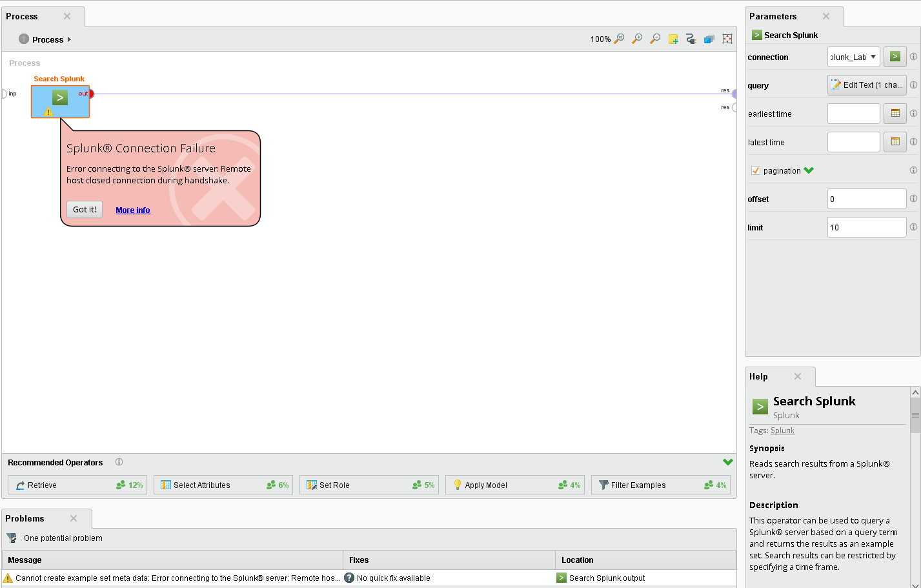Click the fit-to-screen icon in the toolbar
Viewport: 921px width, 588px height.
point(727,39)
